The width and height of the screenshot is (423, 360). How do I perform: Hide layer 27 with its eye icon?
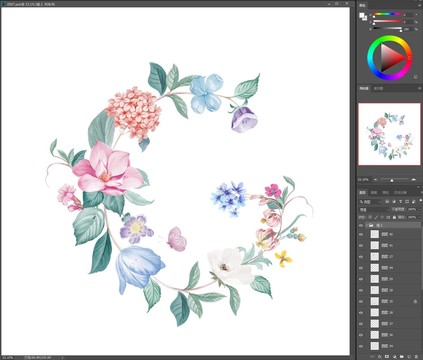click(361, 257)
